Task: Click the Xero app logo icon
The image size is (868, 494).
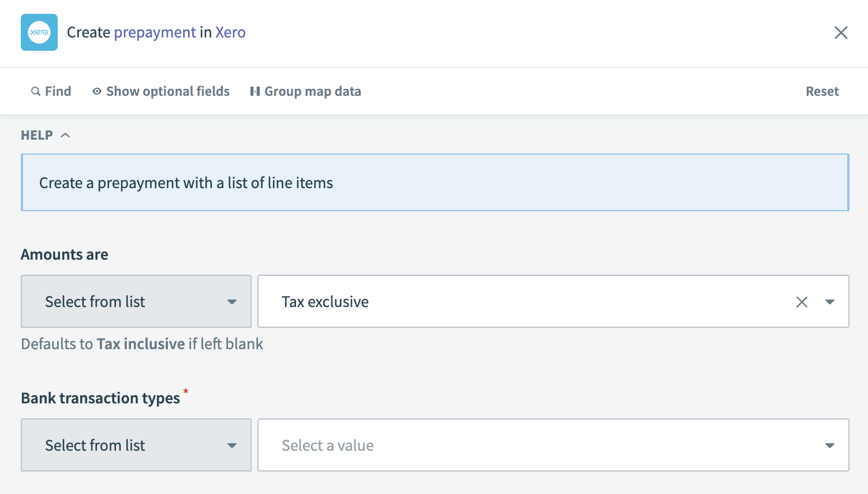Action: point(39,32)
